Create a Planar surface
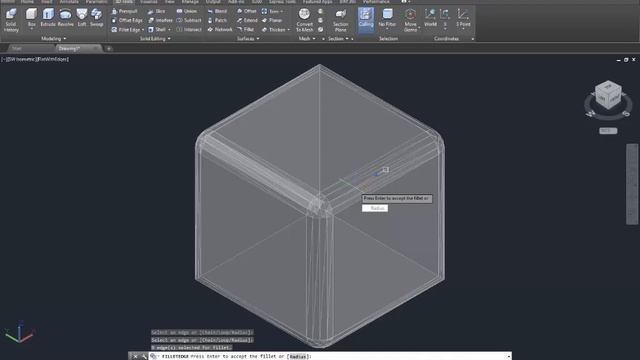The width and height of the screenshot is (640, 360). (x=272, y=20)
